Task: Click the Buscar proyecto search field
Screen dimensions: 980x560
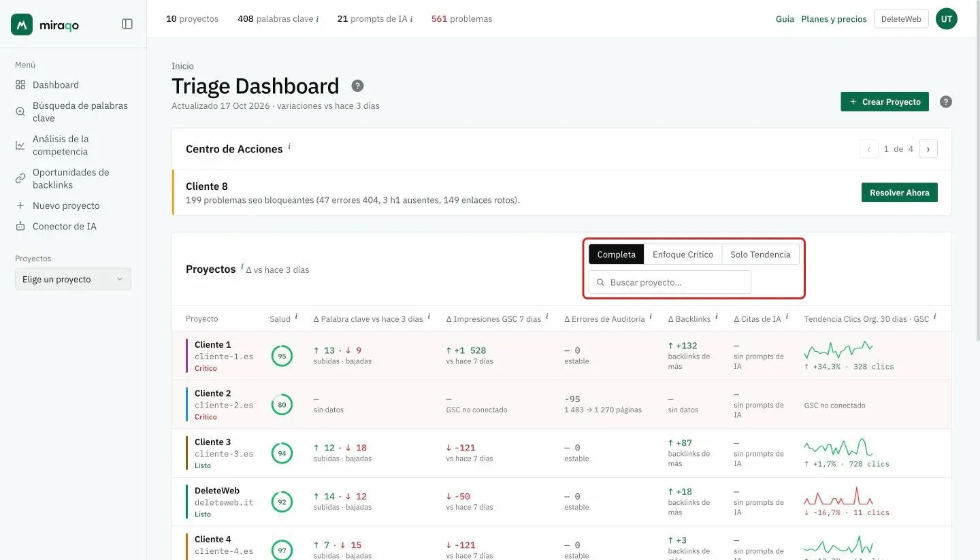Action: pos(670,282)
